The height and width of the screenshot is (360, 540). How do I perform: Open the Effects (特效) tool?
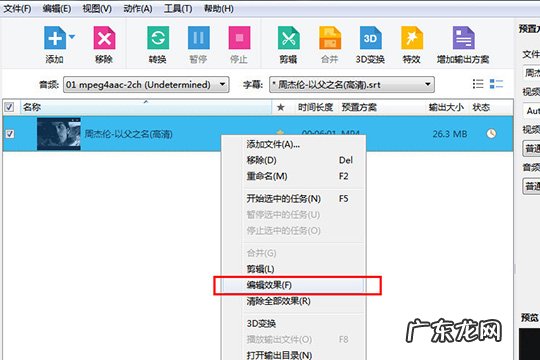click(412, 38)
